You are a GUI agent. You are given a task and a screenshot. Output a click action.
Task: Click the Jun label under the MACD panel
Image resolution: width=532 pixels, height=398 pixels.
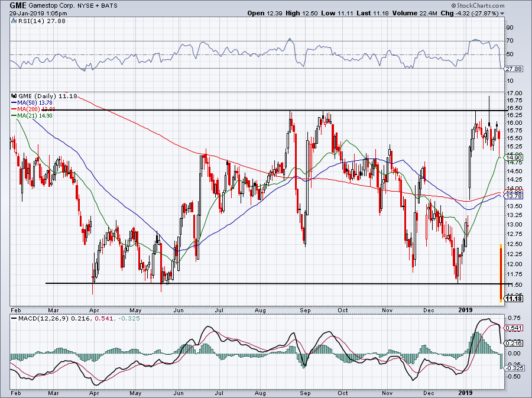click(178, 393)
